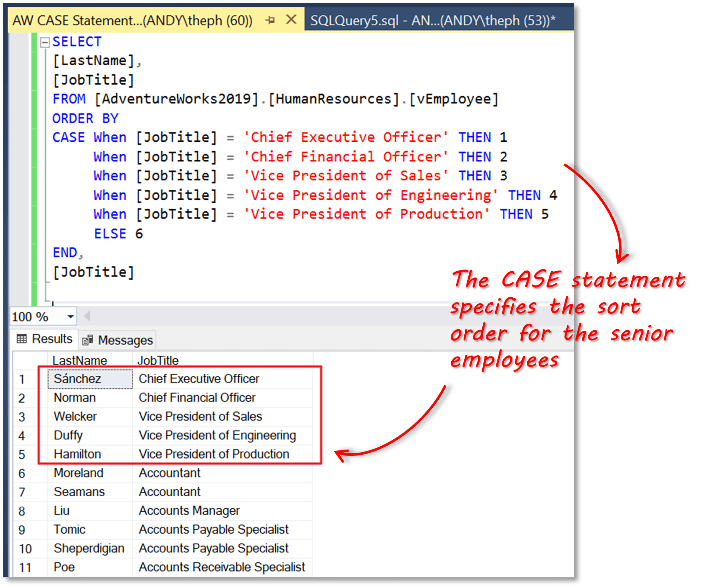Select the Hamilton last name cell

[77, 454]
